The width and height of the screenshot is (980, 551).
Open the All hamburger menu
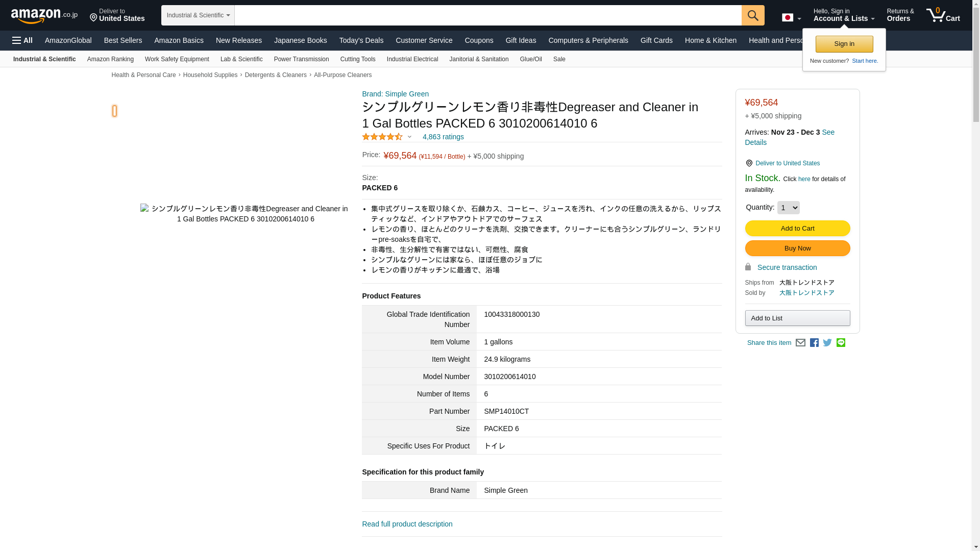[22, 40]
